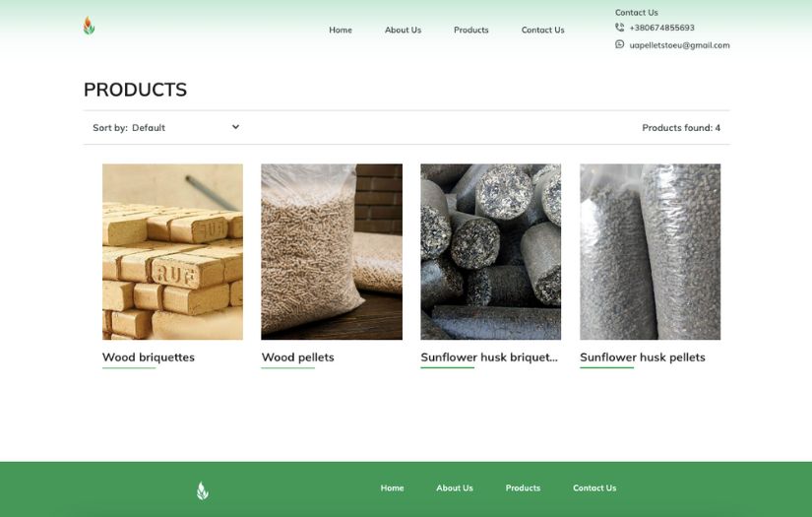Click the uapelletstoeu@gmail.com email link
Screen dimensions: 812x517
679,45
